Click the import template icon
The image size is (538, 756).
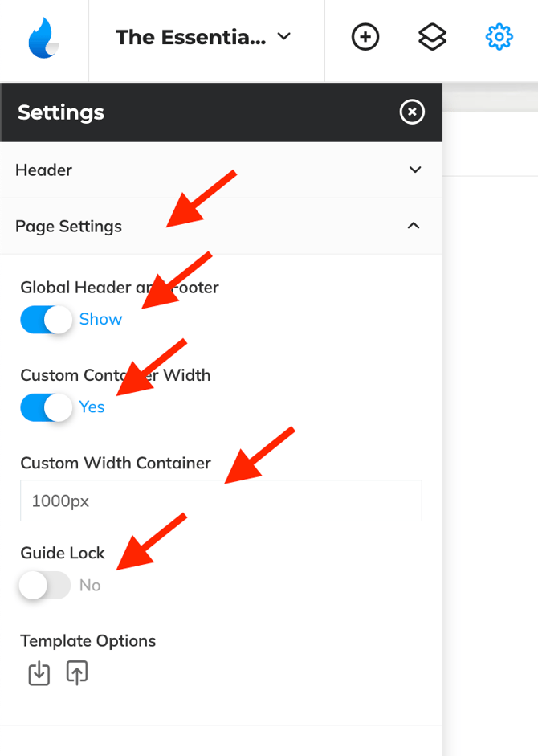[39, 673]
